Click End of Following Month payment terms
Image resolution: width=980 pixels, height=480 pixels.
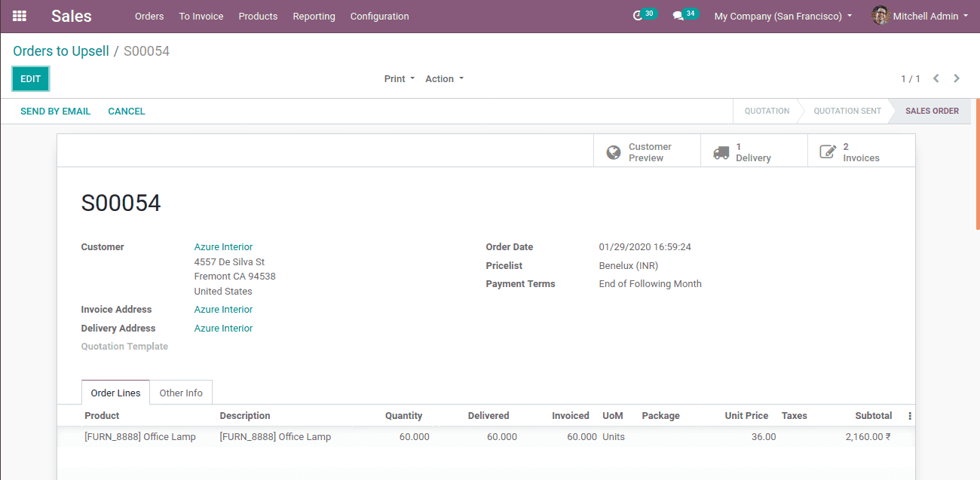[651, 284]
